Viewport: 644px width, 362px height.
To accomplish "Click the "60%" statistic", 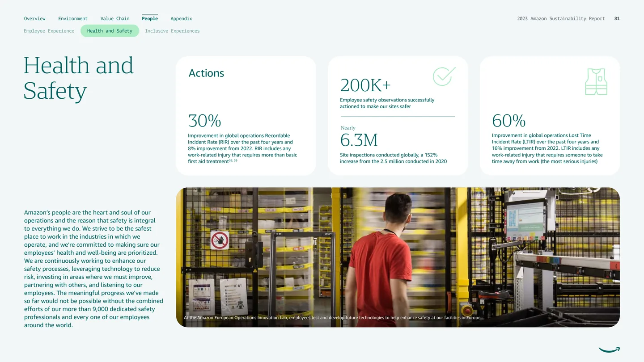I will pos(508,121).
